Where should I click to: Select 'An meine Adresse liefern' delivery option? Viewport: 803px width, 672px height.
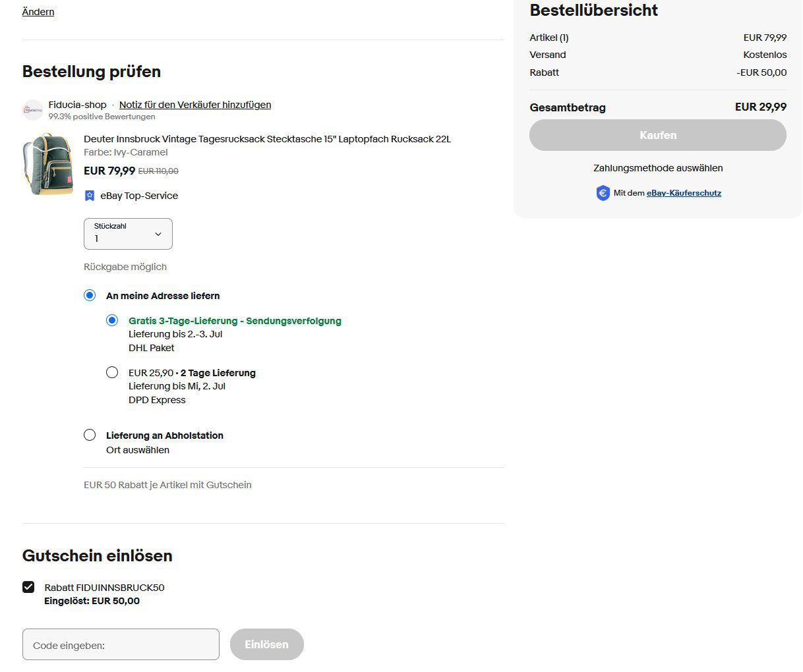90,295
